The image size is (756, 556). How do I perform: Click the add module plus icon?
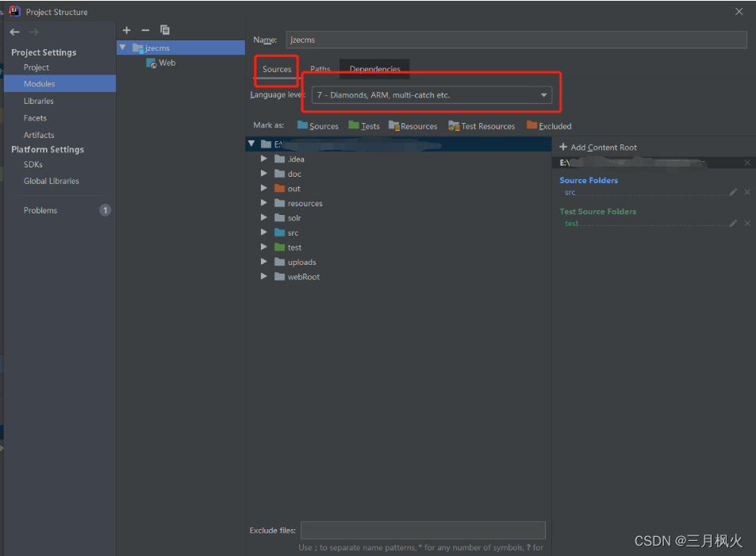127,30
